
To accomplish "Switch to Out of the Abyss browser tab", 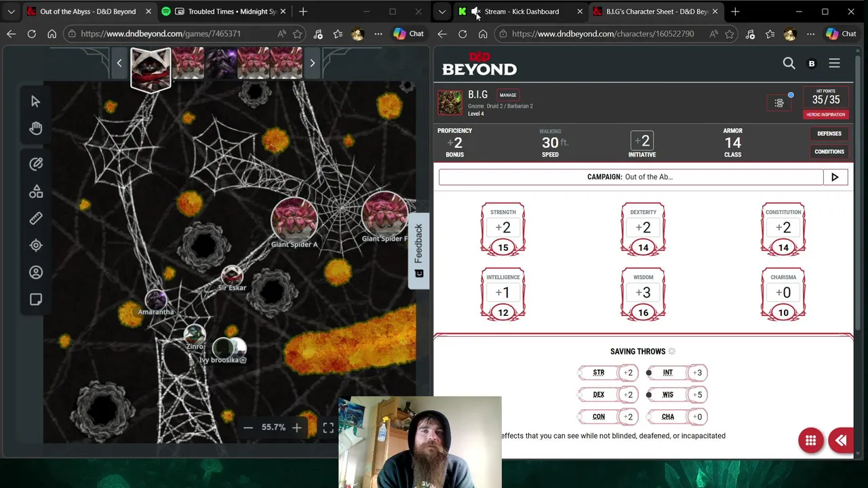I will [88, 12].
